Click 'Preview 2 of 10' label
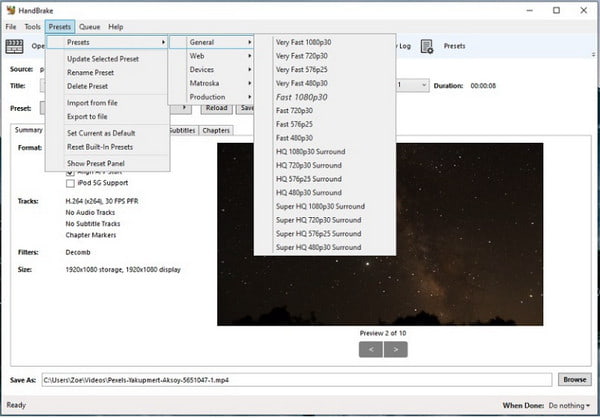The image size is (600, 418). coord(383,333)
